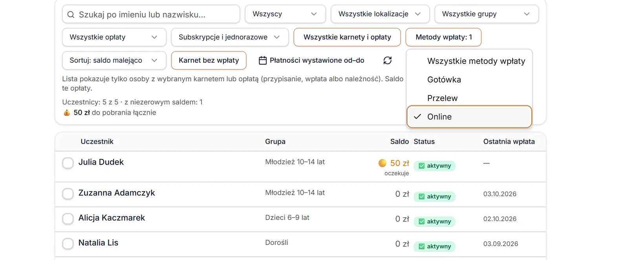Expand the Wszystkie grupy dropdown
Screen dimensions: 644x260
pos(487,14)
